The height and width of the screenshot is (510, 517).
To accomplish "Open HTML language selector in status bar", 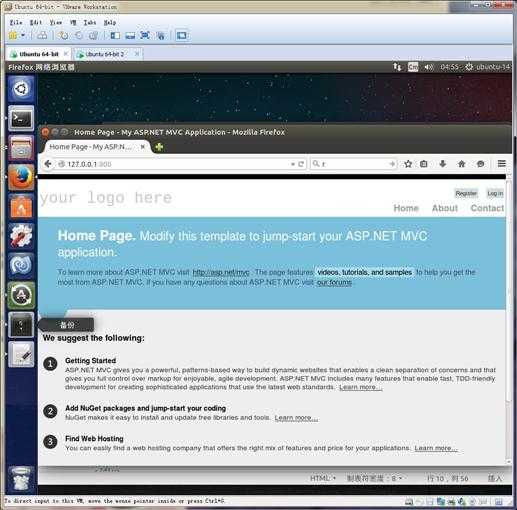I will (x=323, y=478).
